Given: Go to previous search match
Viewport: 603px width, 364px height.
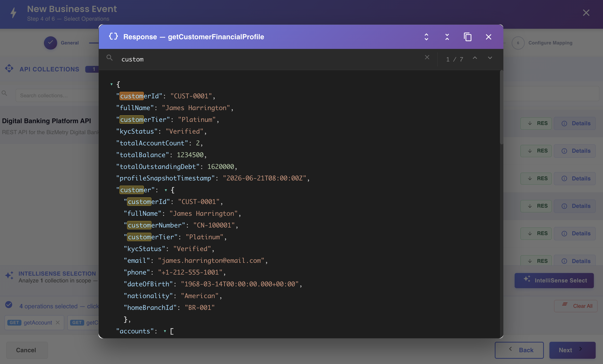Looking at the screenshot, I should coord(475,58).
